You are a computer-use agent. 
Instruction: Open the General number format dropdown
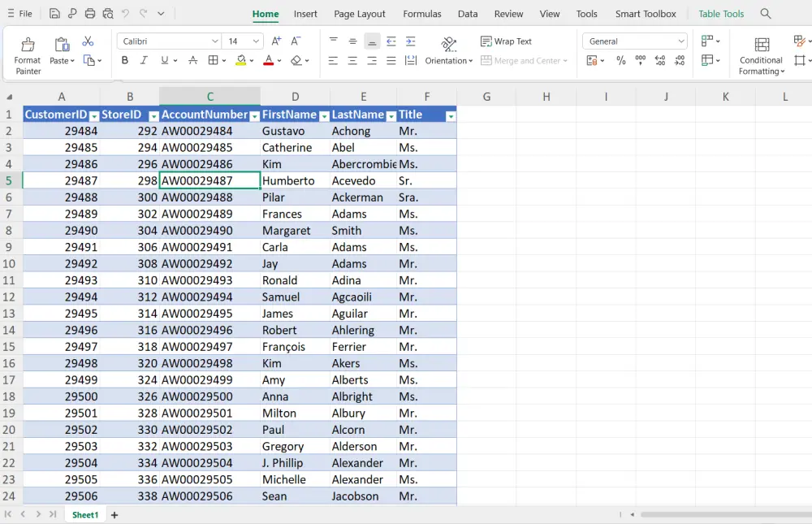pos(681,41)
